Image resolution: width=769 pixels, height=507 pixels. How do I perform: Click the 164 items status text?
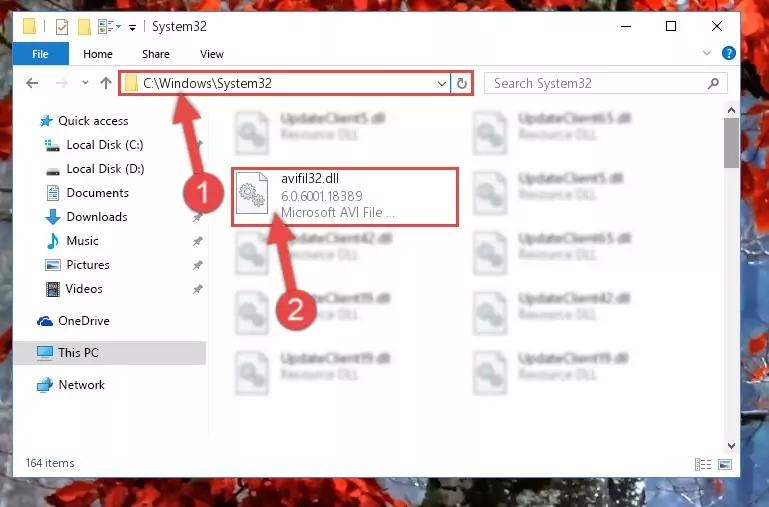(x=50, y=463)
